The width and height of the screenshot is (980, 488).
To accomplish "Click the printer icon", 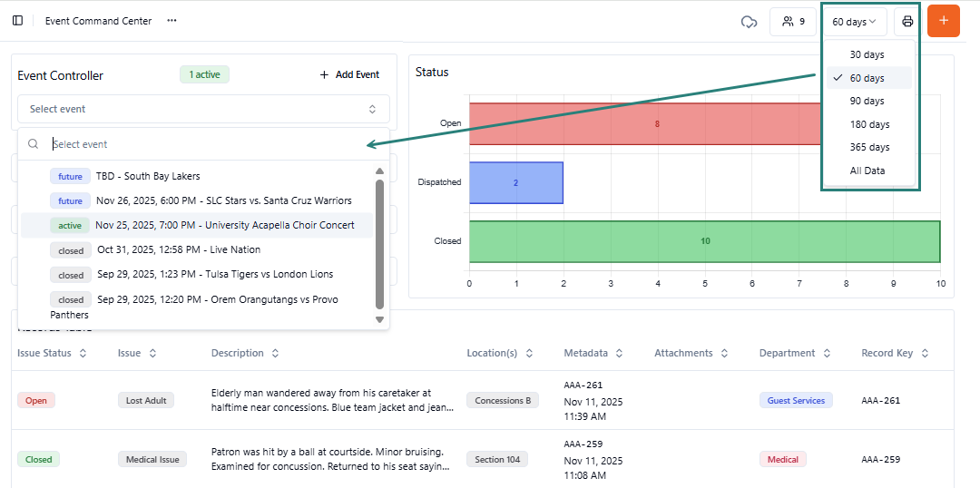I will coord(907,22).
